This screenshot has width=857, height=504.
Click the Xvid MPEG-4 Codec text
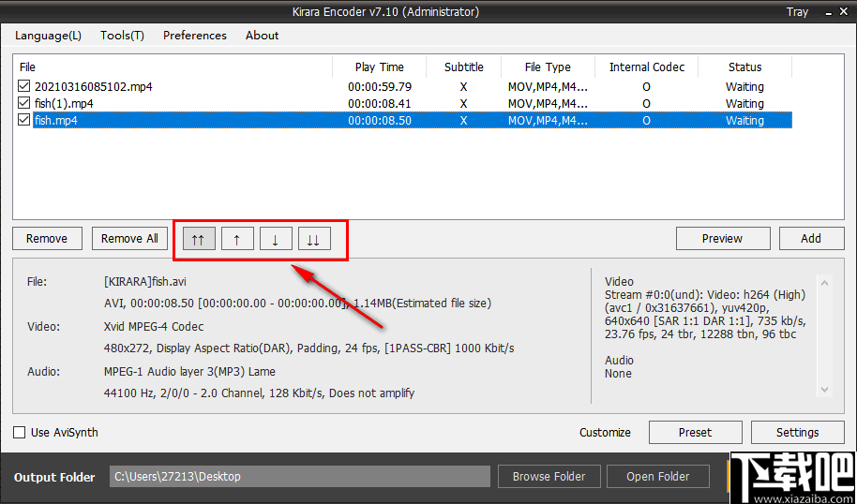coord(154,327)
